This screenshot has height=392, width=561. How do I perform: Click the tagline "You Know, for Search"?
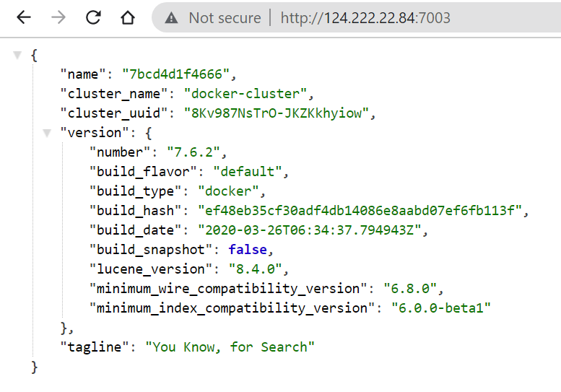(230, 347)
